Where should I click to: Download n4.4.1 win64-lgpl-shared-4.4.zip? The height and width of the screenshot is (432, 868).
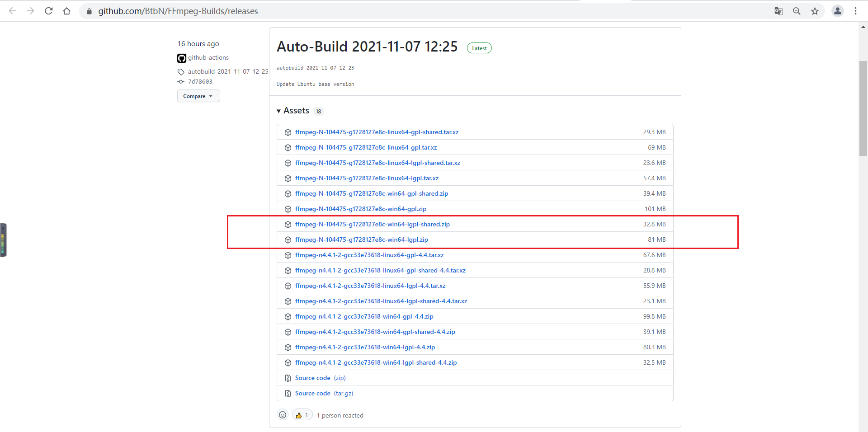[x=376, y=362]
